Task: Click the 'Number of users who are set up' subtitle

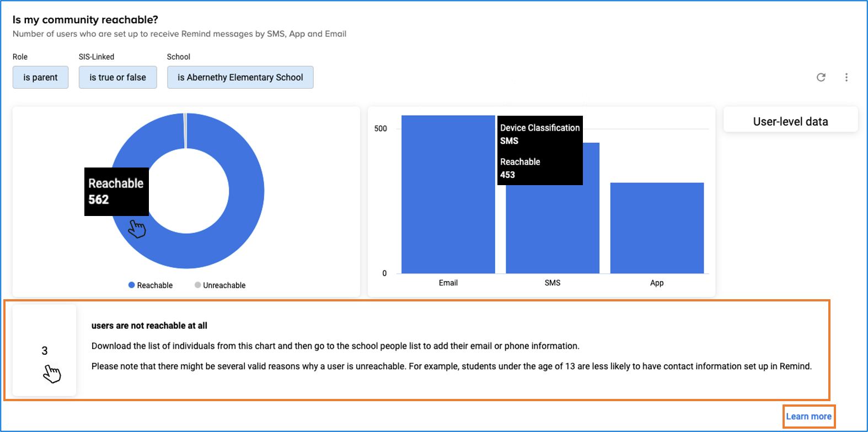Action: click(x=179, y=34)
